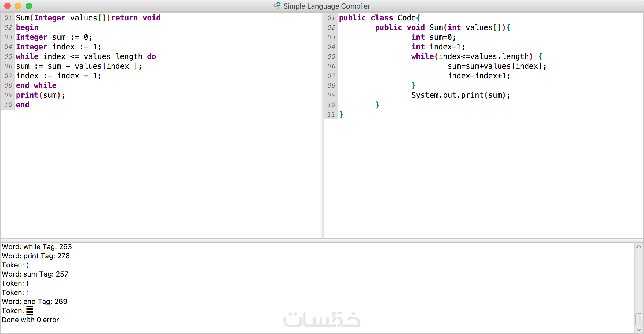Click the 'Simple Language Compiler' window title

[x=327, y=6]
